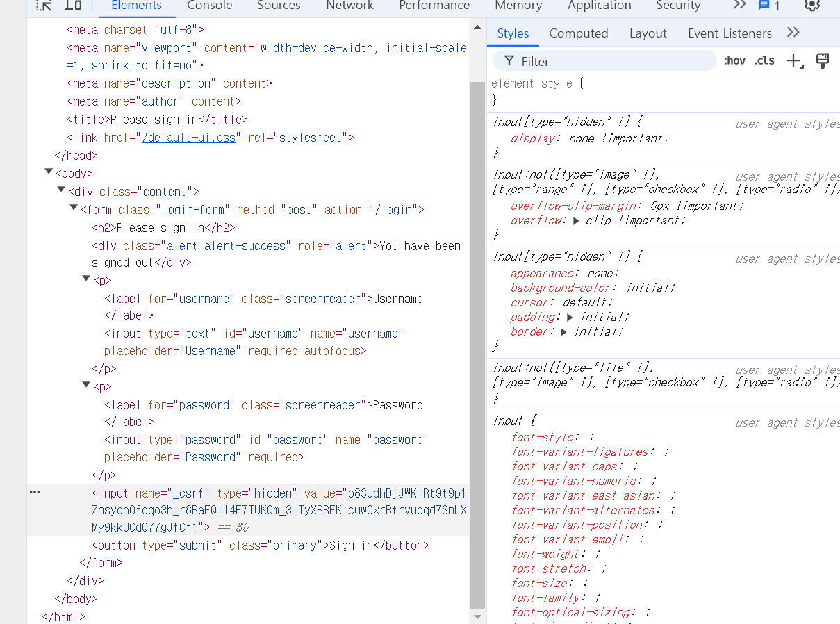Viewport: 840px width, 624px height.
Task: Select the Styles sub-tab
Action: pos(513,33)
